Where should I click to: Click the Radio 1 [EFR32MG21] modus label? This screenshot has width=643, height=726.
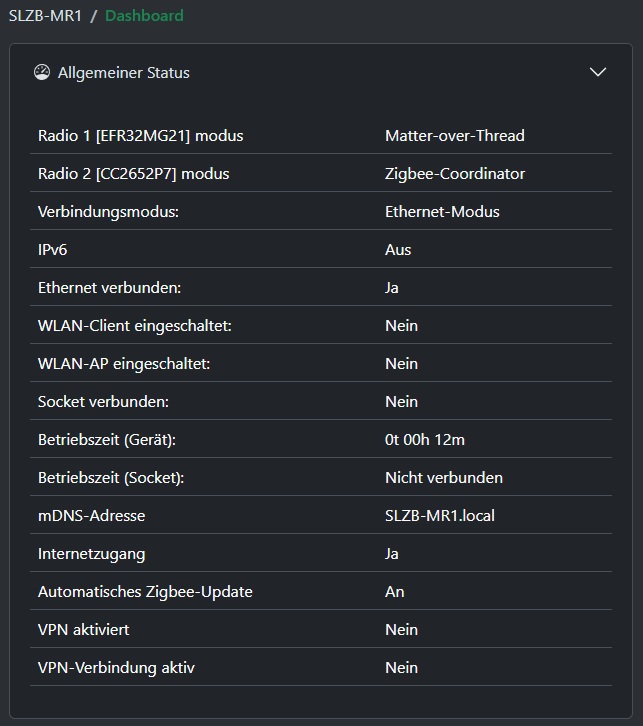140,136
